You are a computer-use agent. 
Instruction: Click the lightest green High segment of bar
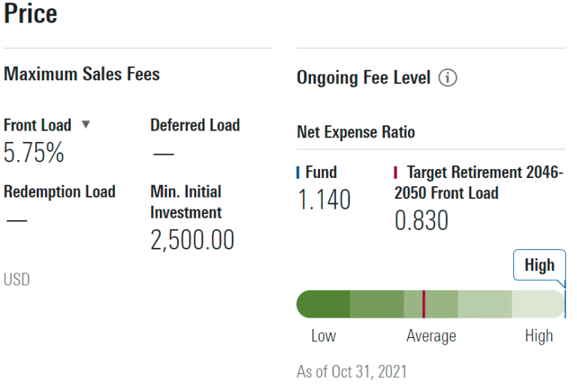point(536,303)
